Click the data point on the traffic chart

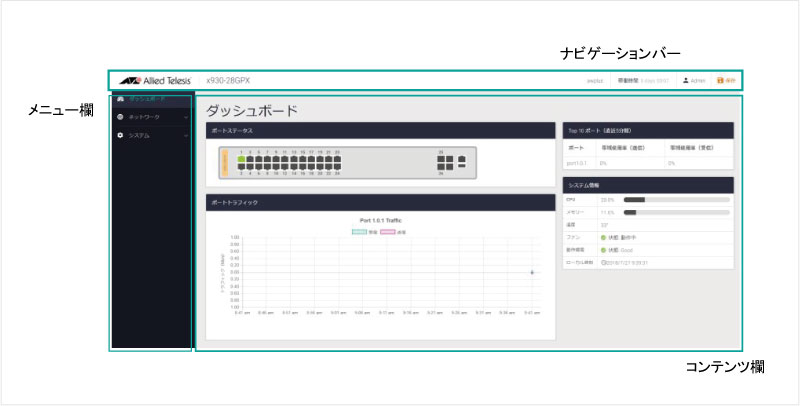(531, 271)
